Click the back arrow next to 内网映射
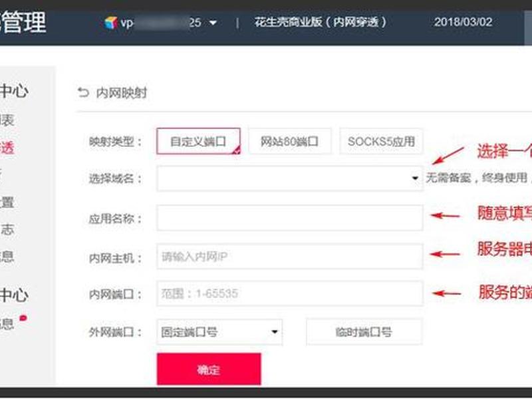This screenshot has height=399, width=532. coord(83,92)
